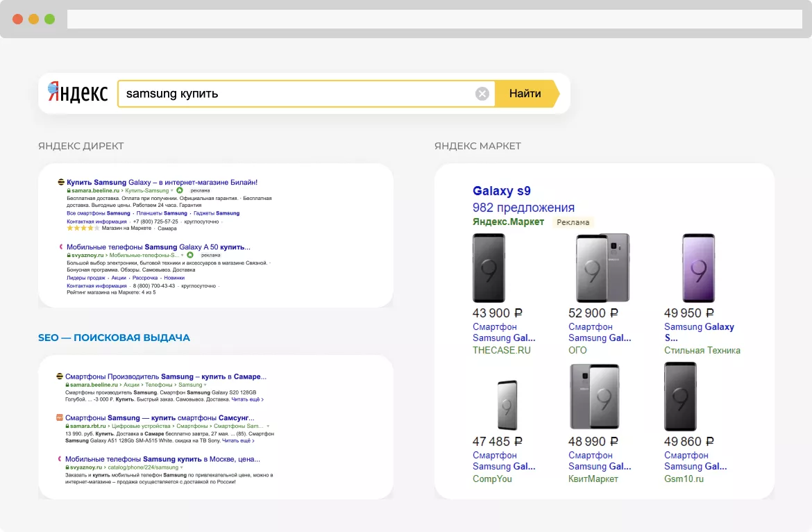812x532 pixels.
Task: Click the Yandex logo
Action: click(x=78, y=93)
